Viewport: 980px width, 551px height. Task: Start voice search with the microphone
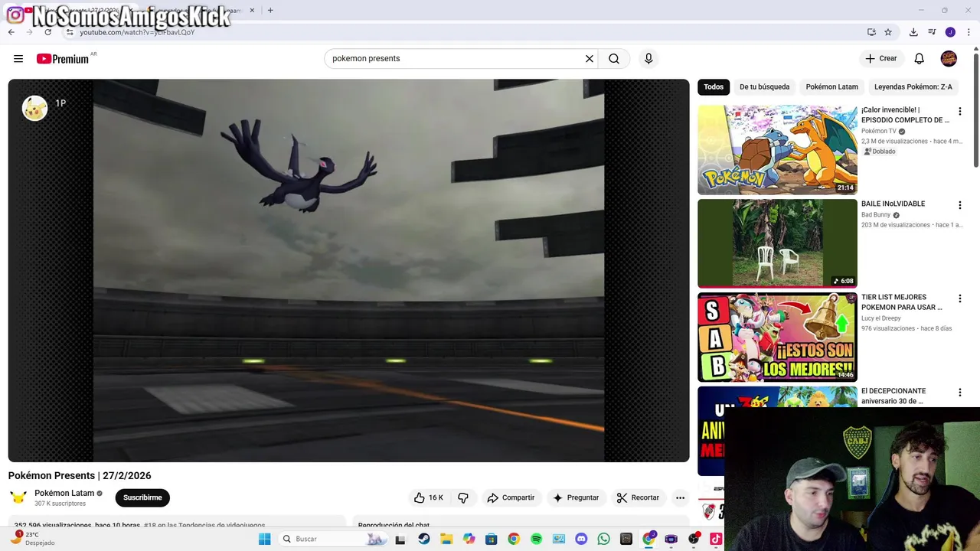[x=648, y=58]
